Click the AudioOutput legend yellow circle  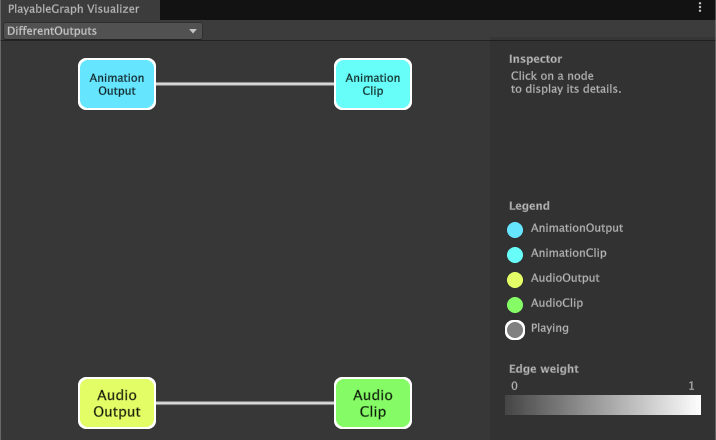(x=515, y=279)
